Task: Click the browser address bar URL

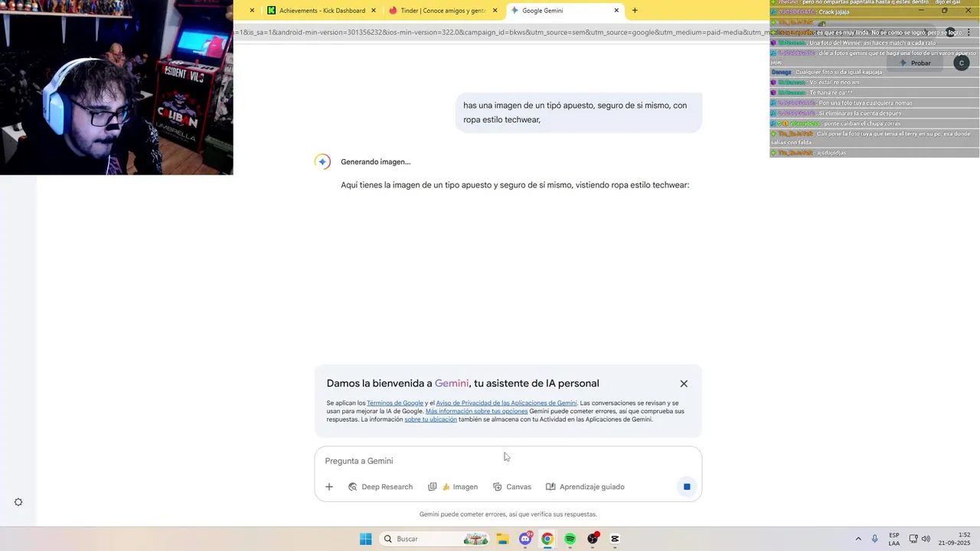Action: click(x=501, y=32)
